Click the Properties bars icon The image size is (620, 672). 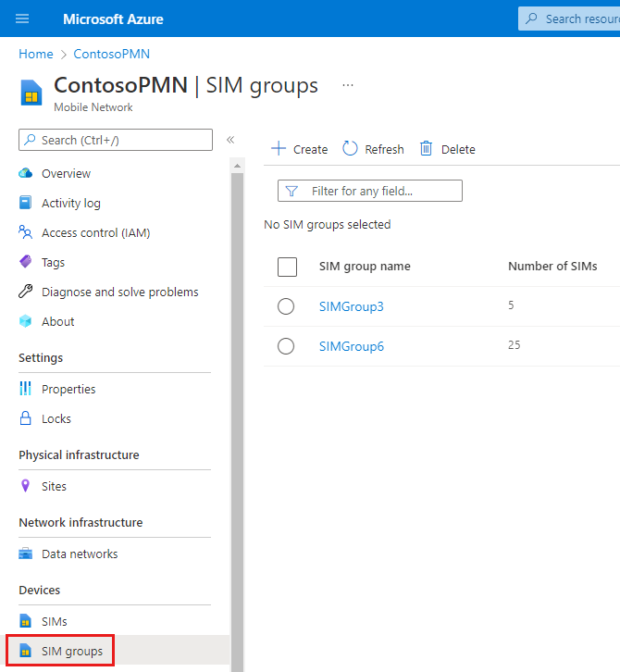click(26, 389)
